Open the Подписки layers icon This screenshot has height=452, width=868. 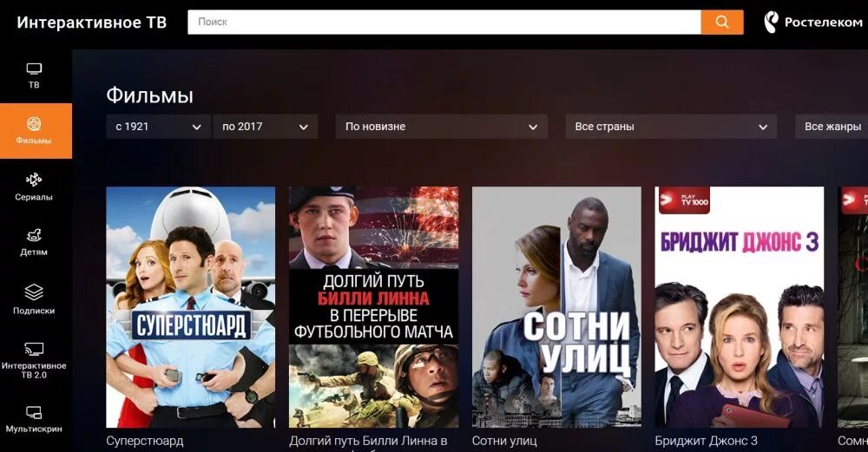(34, 292)
